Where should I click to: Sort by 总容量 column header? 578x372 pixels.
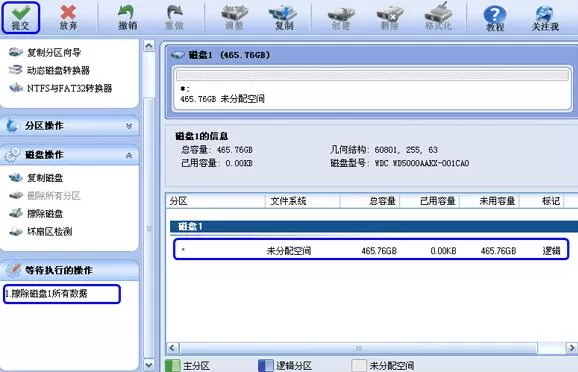370,201
